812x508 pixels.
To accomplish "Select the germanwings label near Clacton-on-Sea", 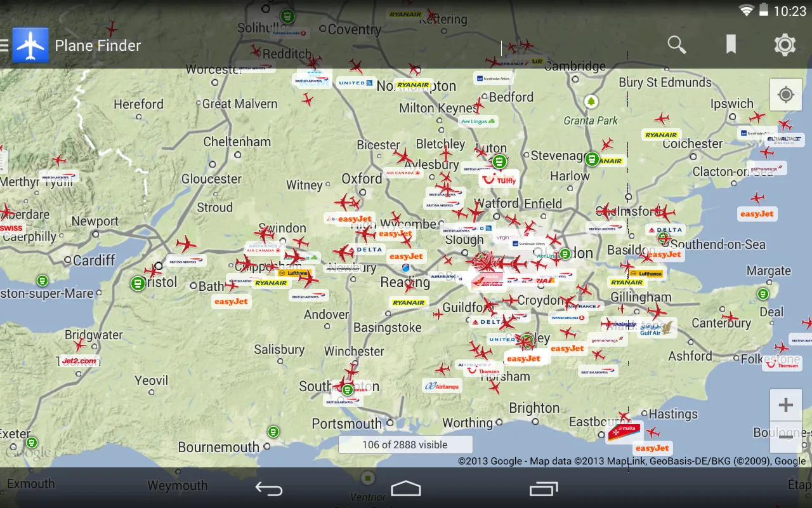I will (766, 168).
